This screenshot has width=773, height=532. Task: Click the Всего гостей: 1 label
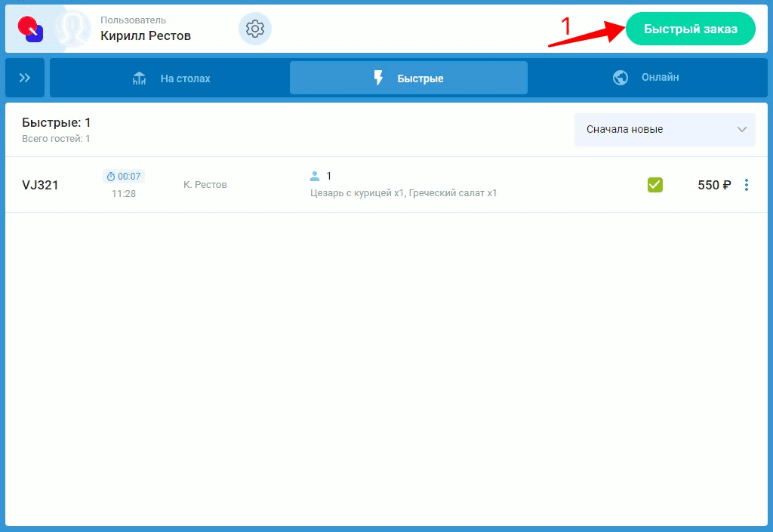tap(56, 139)
